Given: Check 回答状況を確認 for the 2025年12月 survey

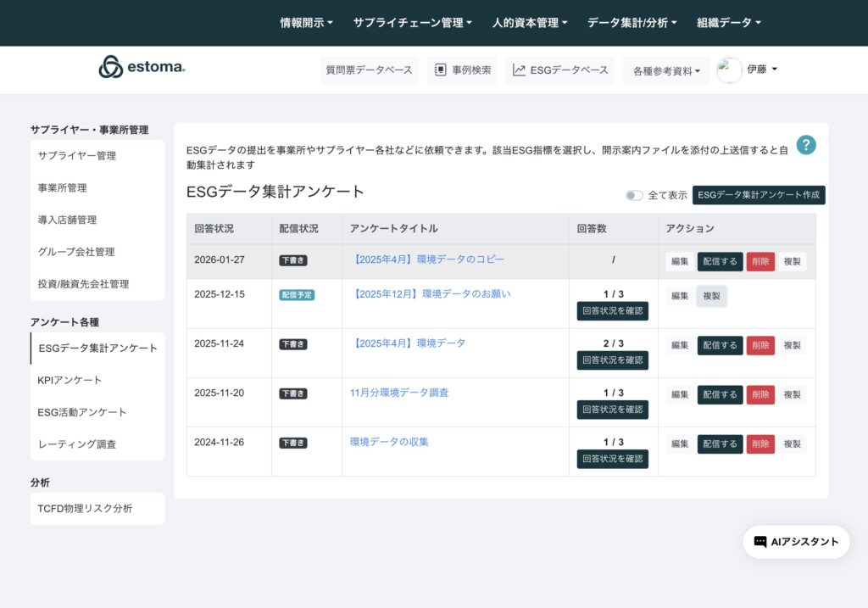Looking at the screenshot, I should coord(612,311).
